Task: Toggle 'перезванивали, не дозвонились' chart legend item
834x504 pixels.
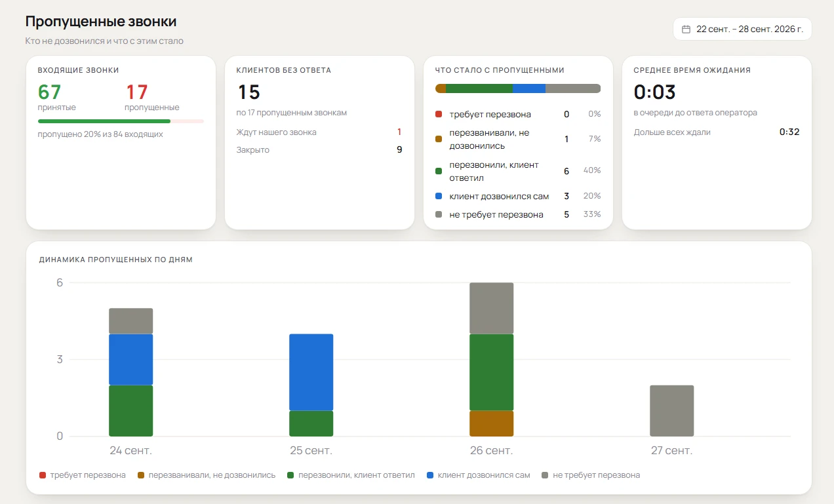Action: click(x=207, y=475)
